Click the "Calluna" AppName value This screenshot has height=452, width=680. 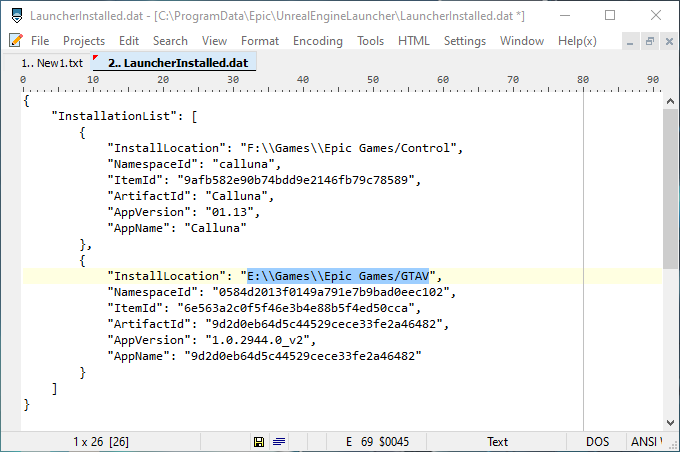tap(215, 228)
